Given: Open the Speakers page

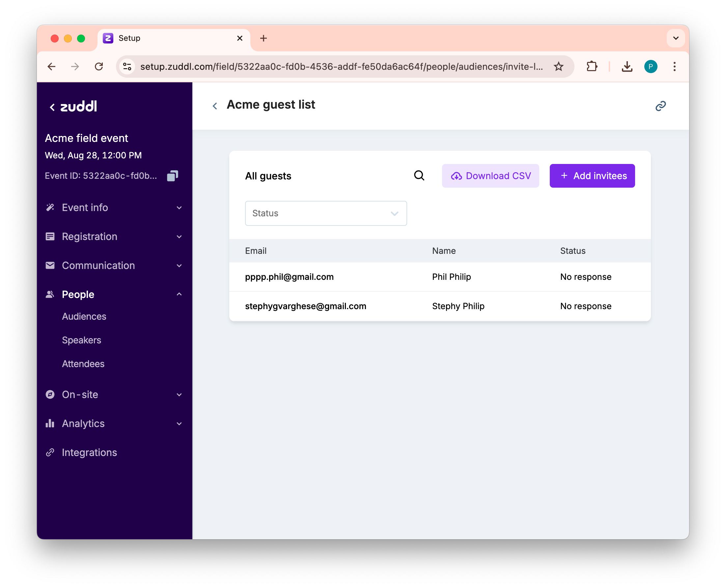Looking at the screenshot, I should (81, 340).
